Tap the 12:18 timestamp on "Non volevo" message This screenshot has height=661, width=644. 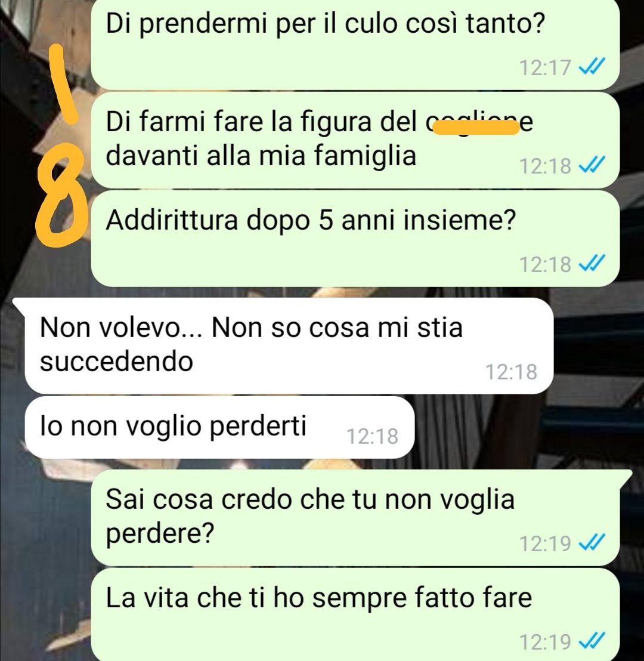click(x=511, y=372)
